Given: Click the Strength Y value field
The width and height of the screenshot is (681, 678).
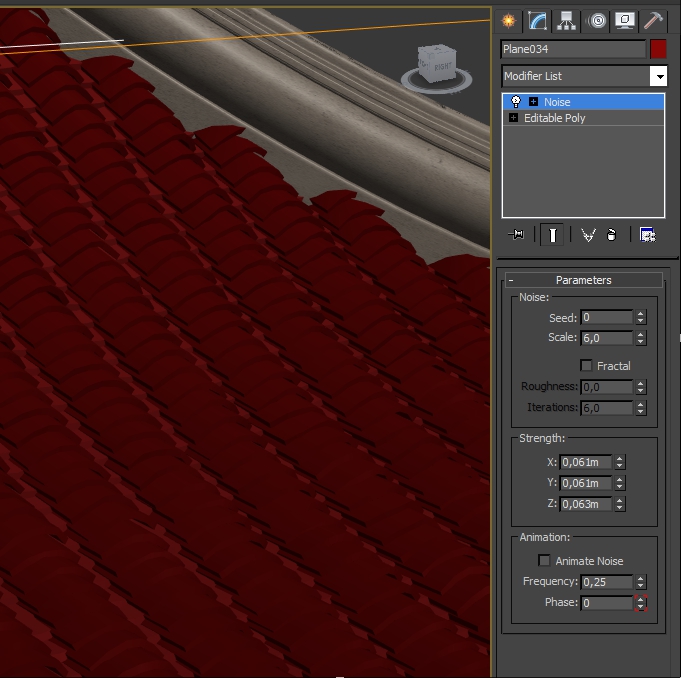Looking at the screenshot, I should (x=585, y=483).
